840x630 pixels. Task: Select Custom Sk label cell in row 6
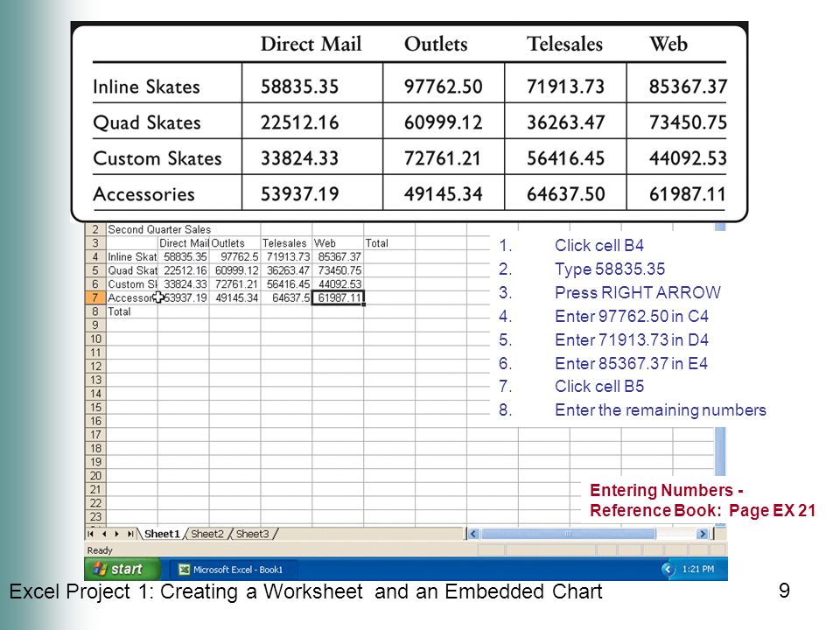(132, 284)
